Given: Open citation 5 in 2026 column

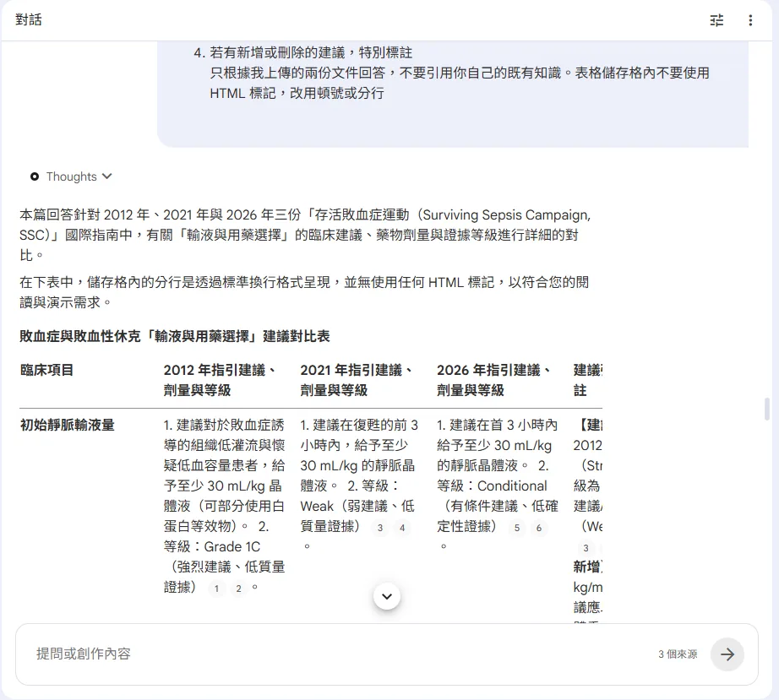Looking at the screenshot, I should 517,528.
